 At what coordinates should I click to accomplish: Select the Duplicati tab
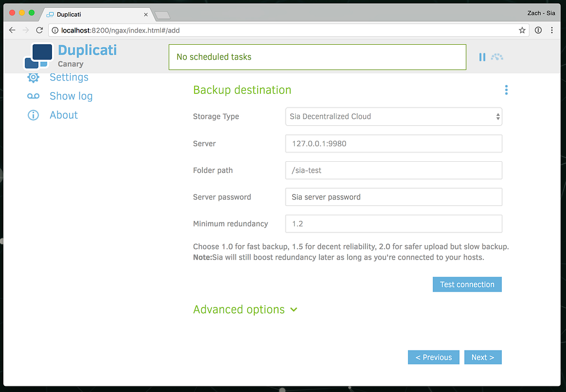pos(96,14)
